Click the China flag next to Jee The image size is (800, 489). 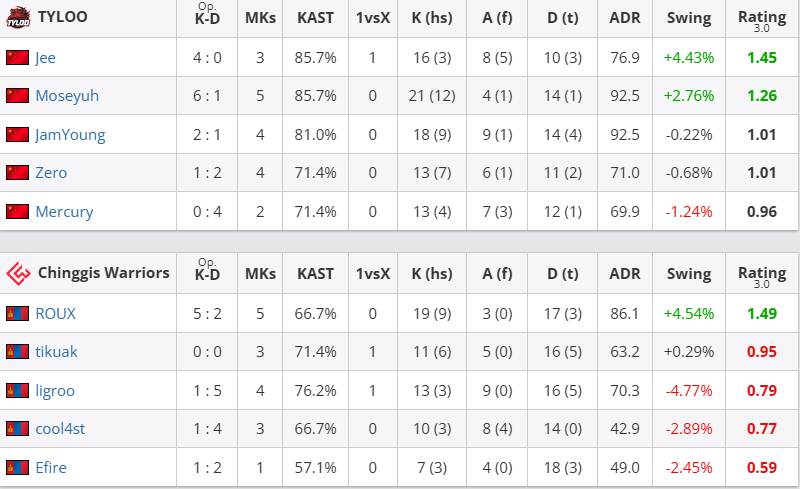pos(17,58)
